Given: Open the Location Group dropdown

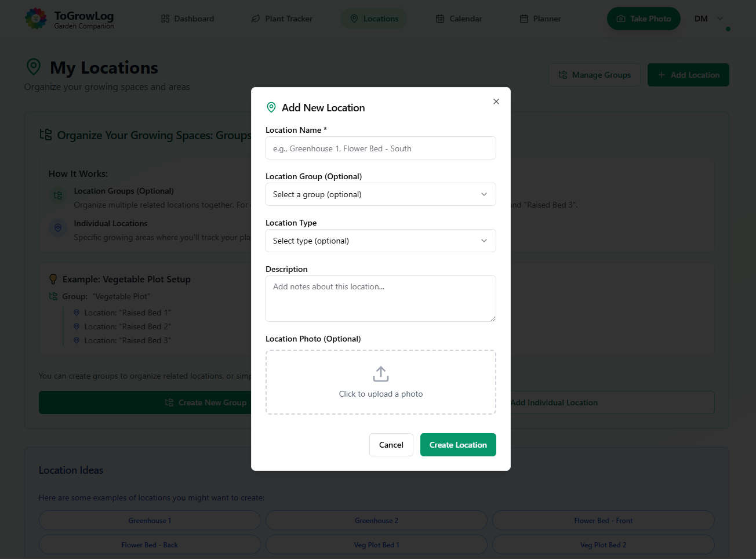Looking at the screenshot, I should click(x=380, y=194).
